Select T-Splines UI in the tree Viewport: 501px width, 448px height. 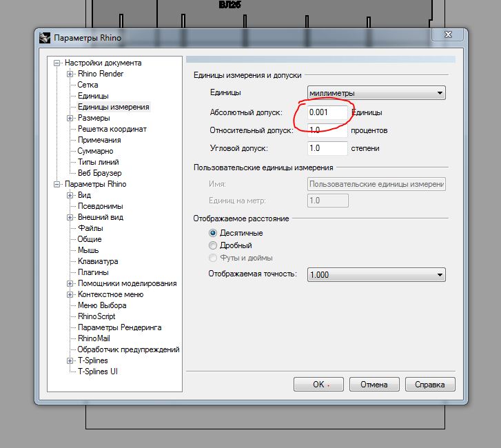tap(97, 371)
